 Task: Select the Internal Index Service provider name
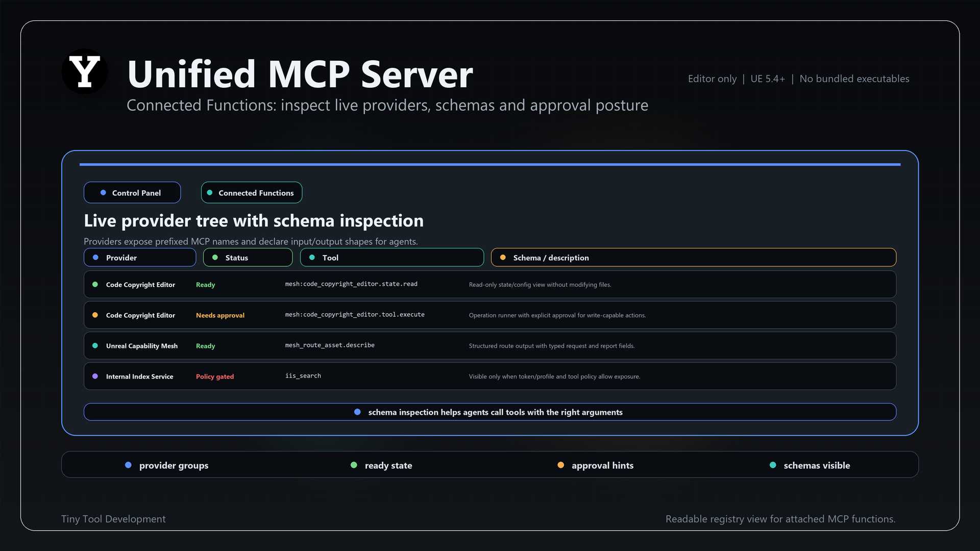tap(140, 377)
